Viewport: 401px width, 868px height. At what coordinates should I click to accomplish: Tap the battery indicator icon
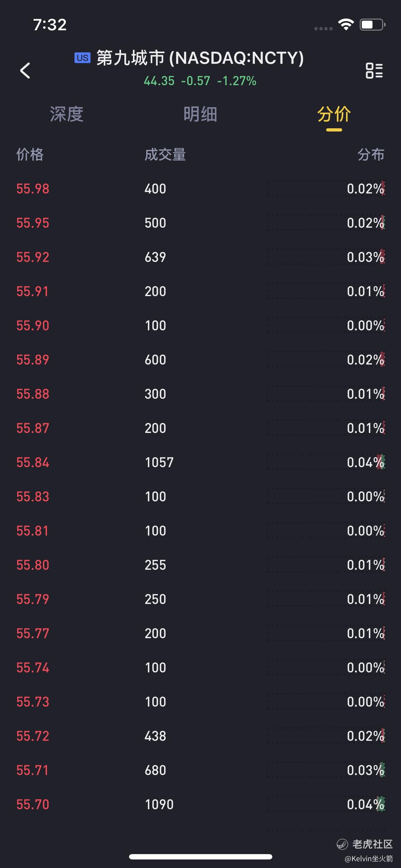coord(372,25)
